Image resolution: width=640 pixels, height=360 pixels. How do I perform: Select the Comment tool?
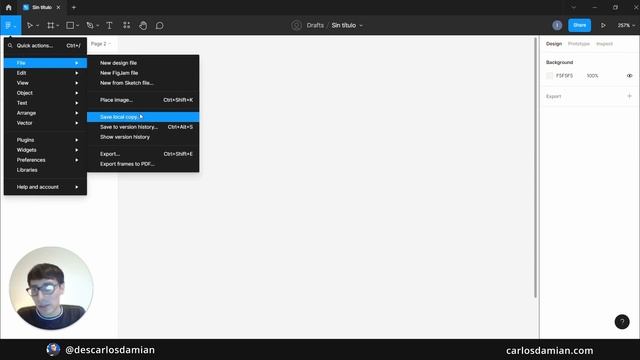160,25
